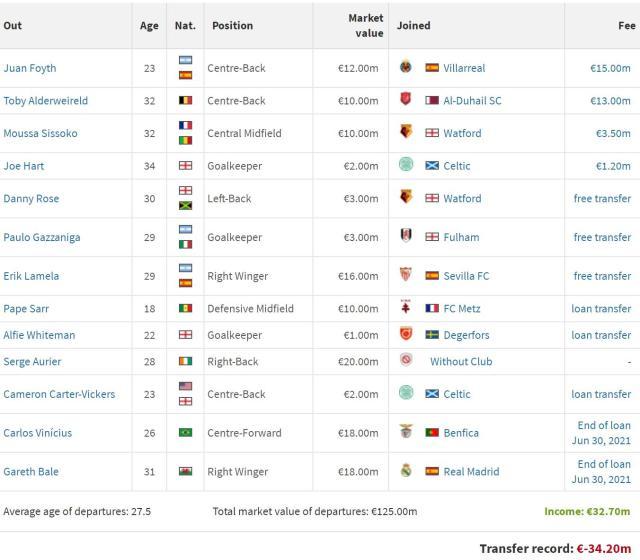Viewport: 640px width, 560px height.
Task: Click the Wales flag beside Gareth Bale
Action: 185,472
